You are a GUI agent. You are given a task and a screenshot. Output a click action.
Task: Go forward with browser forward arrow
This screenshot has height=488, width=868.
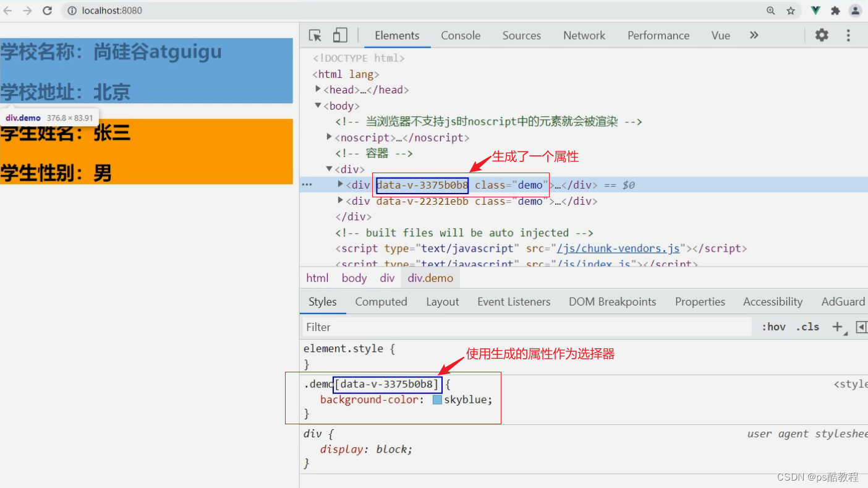27,11
